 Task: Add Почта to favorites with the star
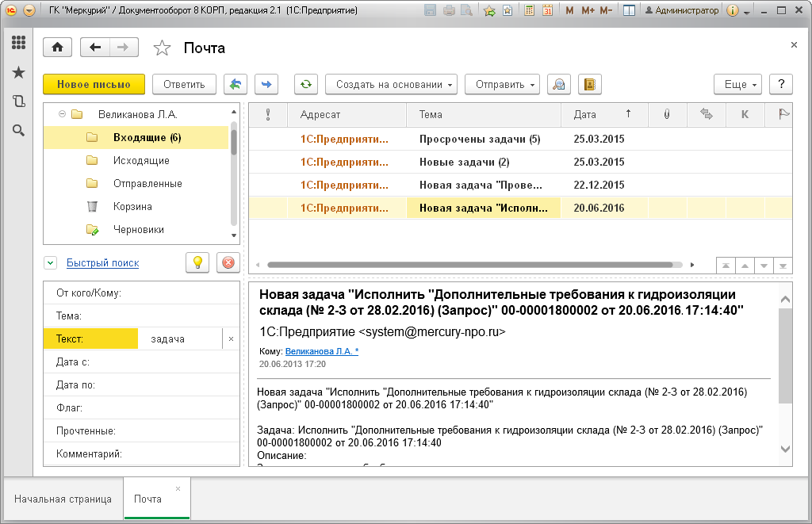[162, 48]
